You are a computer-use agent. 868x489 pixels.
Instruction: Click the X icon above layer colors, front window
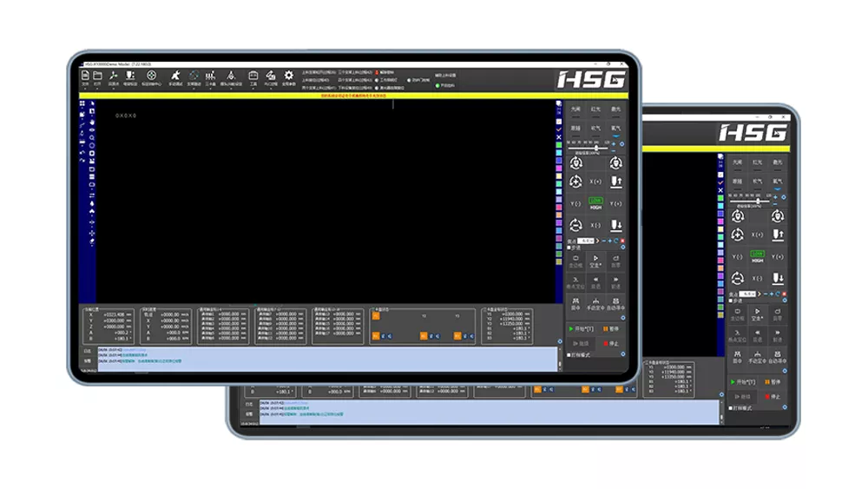click(x=558, y=136)
